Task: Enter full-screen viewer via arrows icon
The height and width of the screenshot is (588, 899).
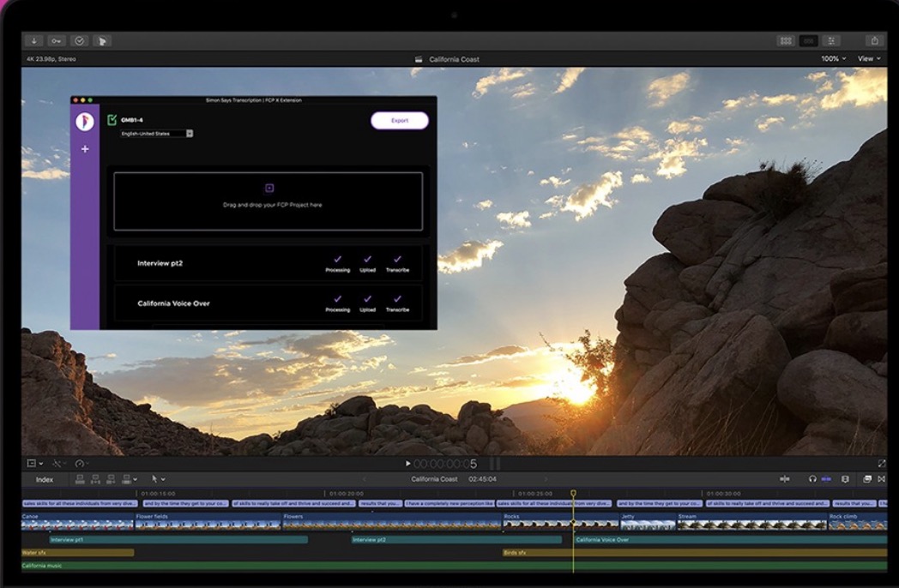Action: pos(882,463)
